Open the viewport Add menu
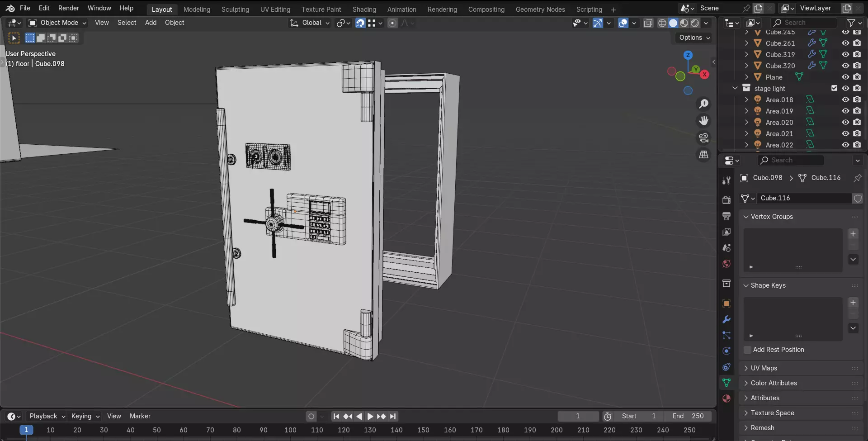The height and width of the screenshot is (441, 868). 151,23
